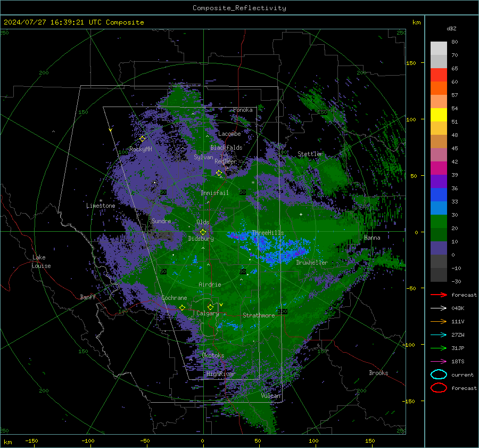
Task: Click the HighRiver city label
Action: click(220, 374)
